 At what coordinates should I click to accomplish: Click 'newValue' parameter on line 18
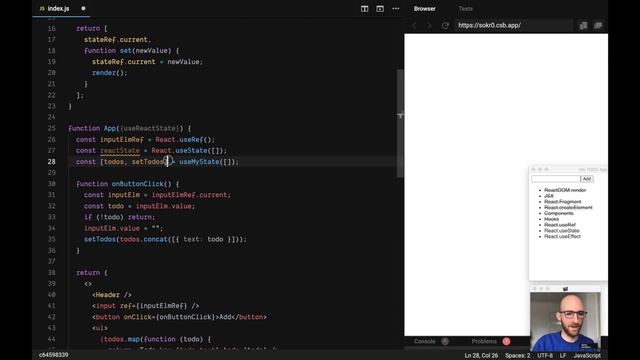point(151,51)
